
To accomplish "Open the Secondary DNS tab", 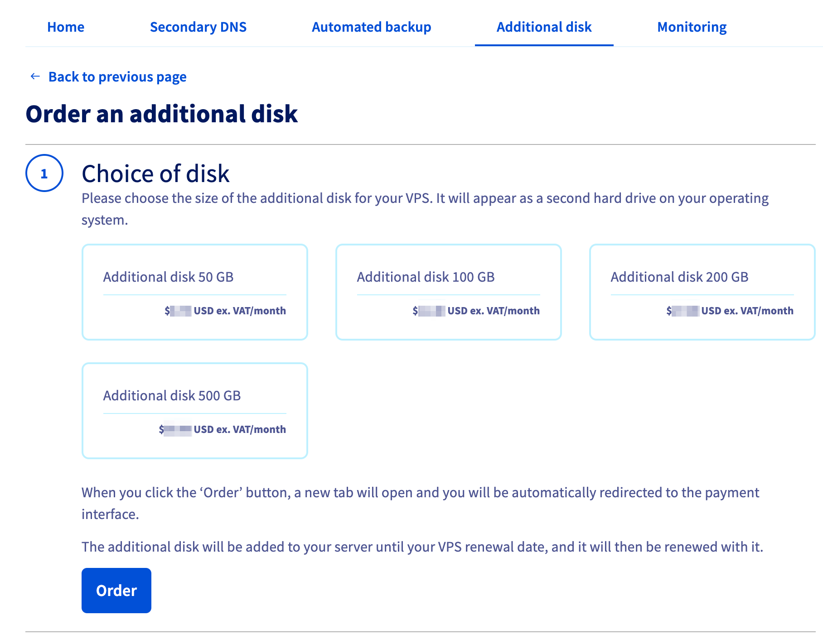I will pyautogui.click(x=198, y=27).
